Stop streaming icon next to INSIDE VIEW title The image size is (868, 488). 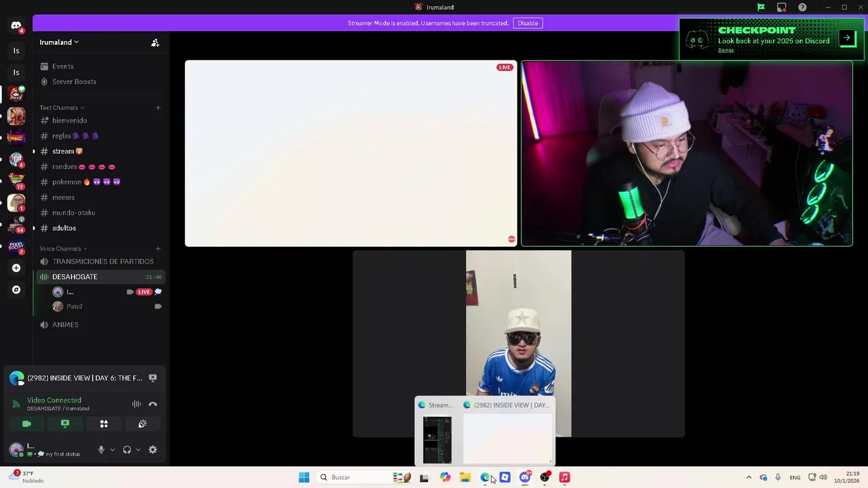153,378
